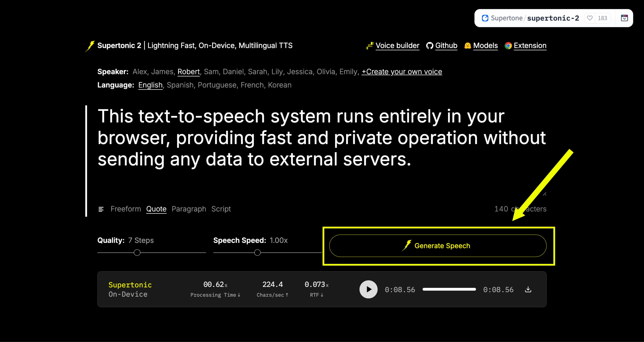Toggle the heart to like the space

590,18
